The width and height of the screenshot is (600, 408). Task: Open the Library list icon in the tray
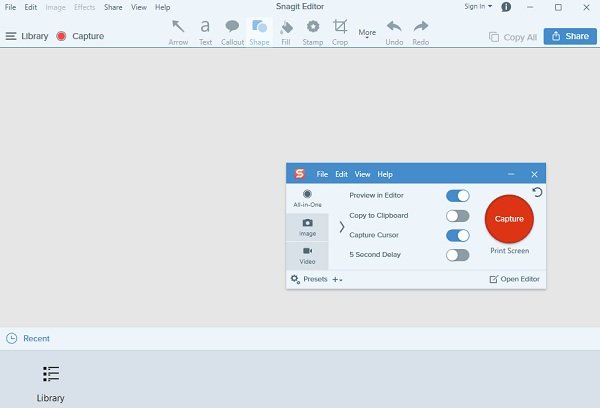click(x=51, y=374)
